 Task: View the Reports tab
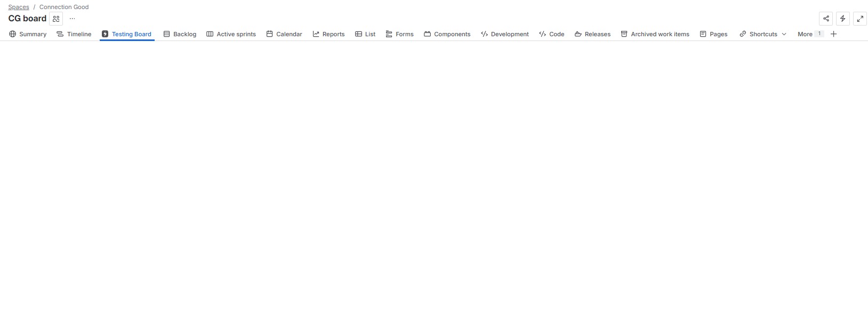click(328, 34)
